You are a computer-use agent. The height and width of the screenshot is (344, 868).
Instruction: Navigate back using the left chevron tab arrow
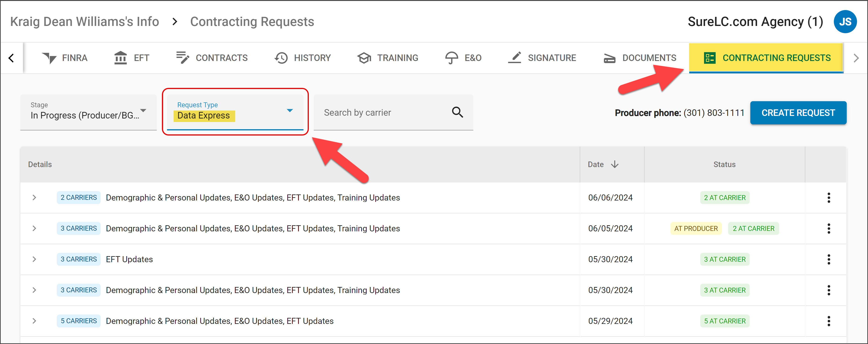tap(11, 57)
